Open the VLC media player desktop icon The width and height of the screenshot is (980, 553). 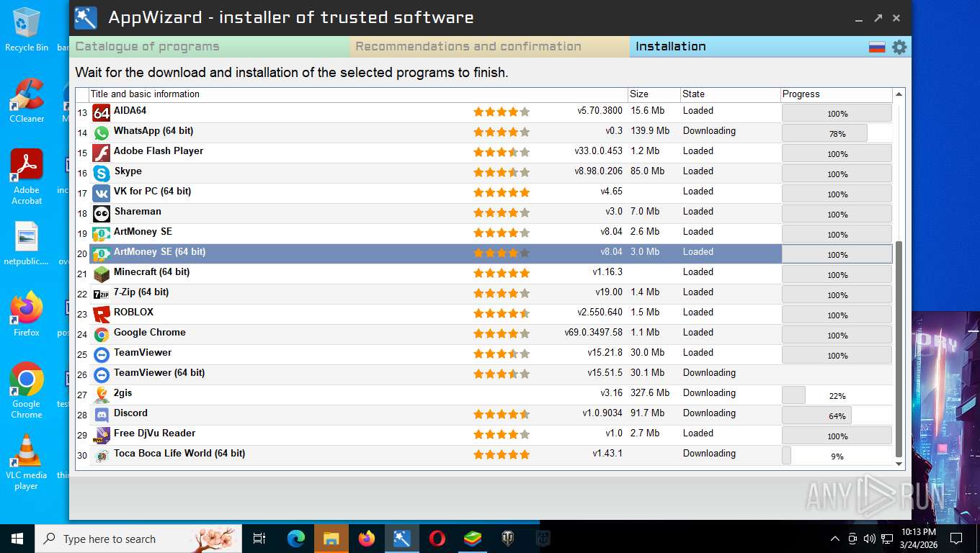tap(27, 462)
